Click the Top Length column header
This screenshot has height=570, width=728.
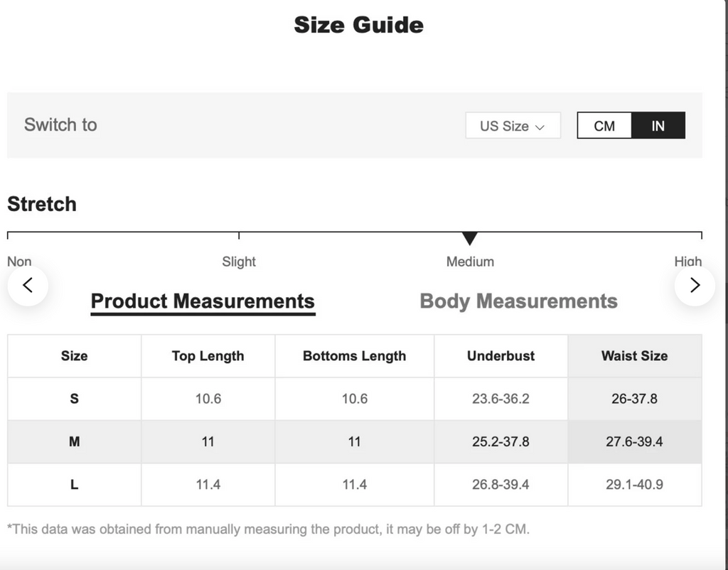(x=208, y=356)
